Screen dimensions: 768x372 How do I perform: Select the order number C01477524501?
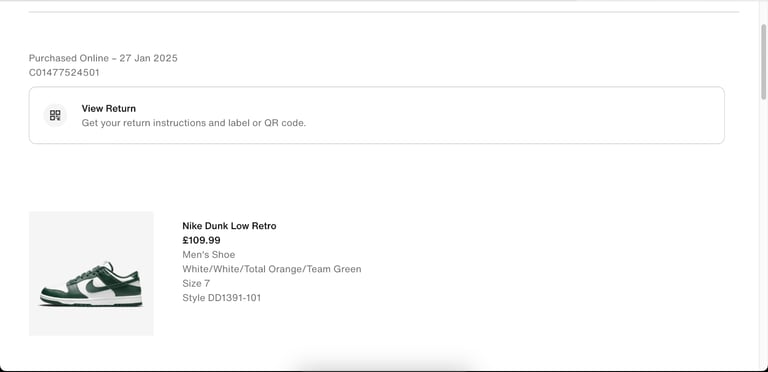64,72
